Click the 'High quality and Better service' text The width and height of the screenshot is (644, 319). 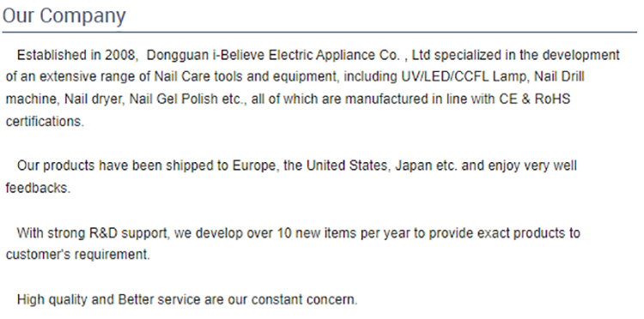pyautogui.click(x=109, y=300)
